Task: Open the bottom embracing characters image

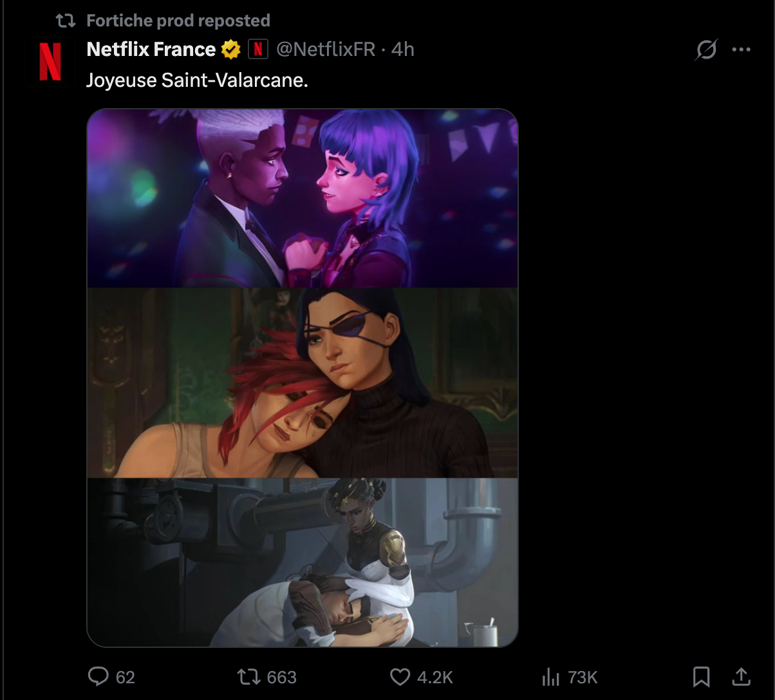Action: 303,562
